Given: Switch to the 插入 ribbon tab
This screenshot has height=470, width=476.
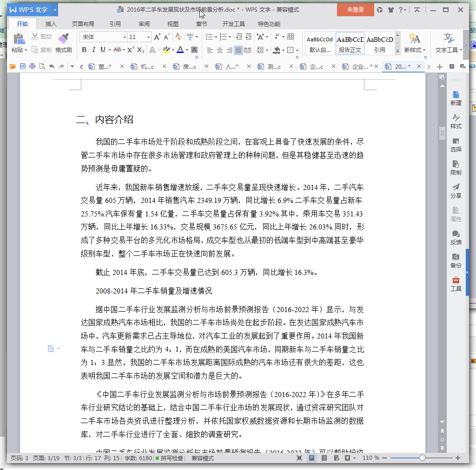Looking at the screenshot, I should click(51, 24).
